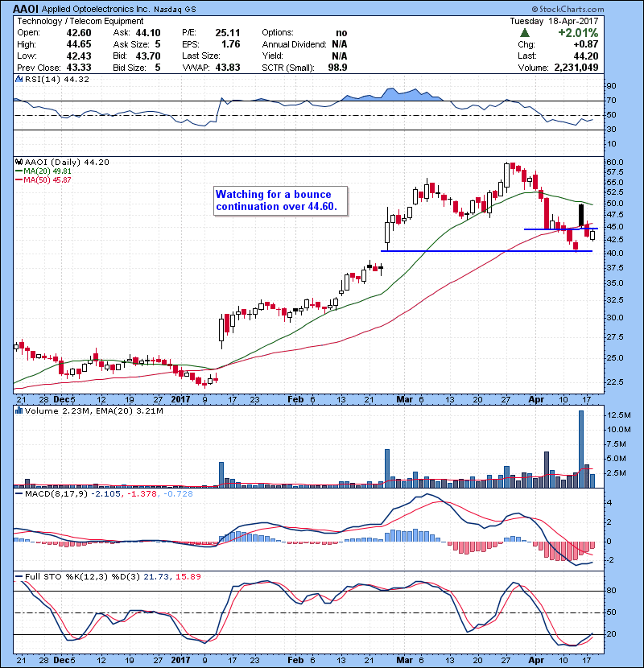Screen dimensions: 644x668
Task: Click the Nasdaq GS exchange label
Action: pyautogui.click(x=175, y=10)
